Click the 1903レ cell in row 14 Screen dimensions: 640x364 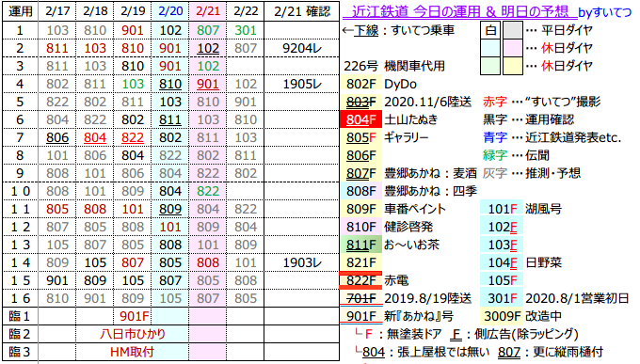click(x=302, y=262)
